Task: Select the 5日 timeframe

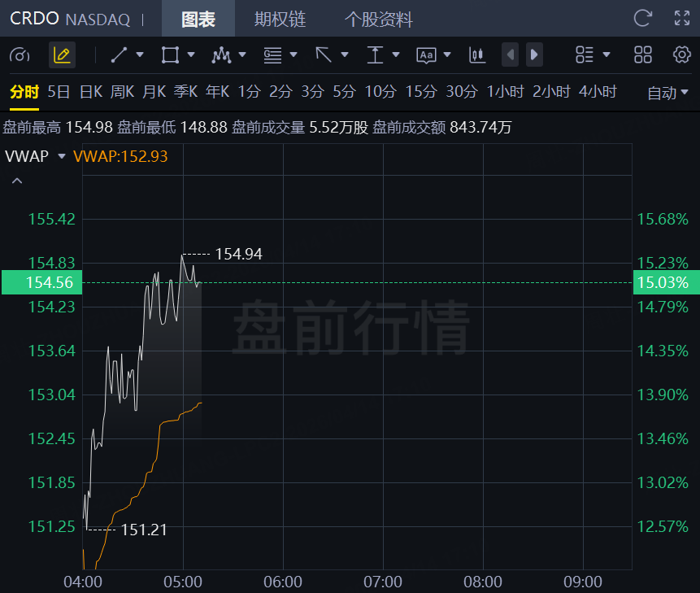Action: click(59, 92)
